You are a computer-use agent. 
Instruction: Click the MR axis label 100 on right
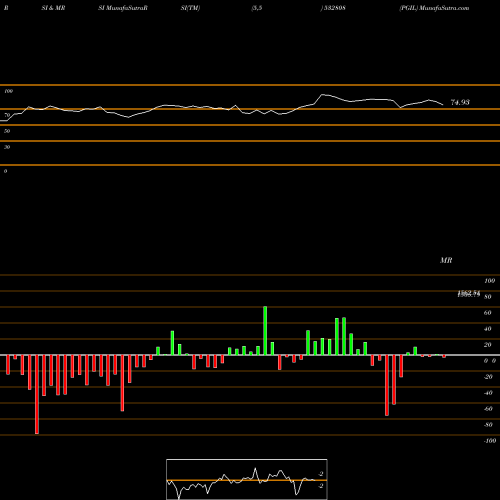(490, 281)
